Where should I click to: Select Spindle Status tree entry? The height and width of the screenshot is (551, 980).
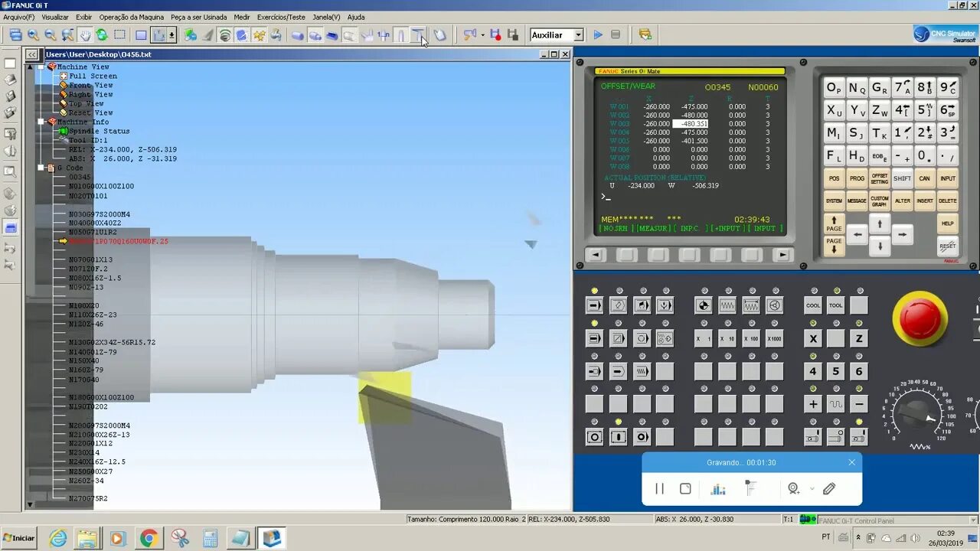[99, 131]
